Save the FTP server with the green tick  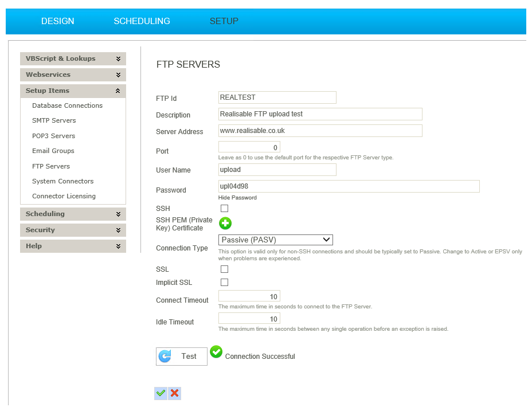click(x=161, y=393)
